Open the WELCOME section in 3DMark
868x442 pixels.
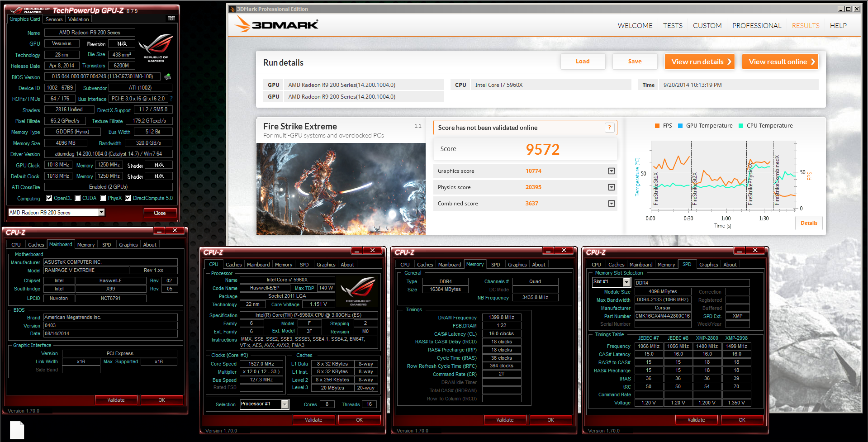coord(635,26)
